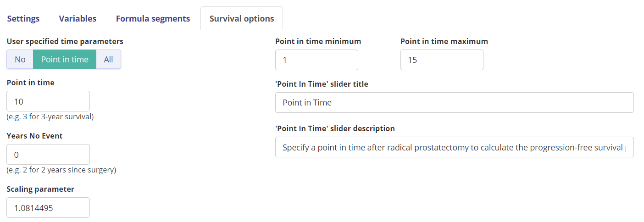Click the 'Scaling parameter' label
This screenshot has width=644, height=222.
pyautogui.click(x=40, y=189)
